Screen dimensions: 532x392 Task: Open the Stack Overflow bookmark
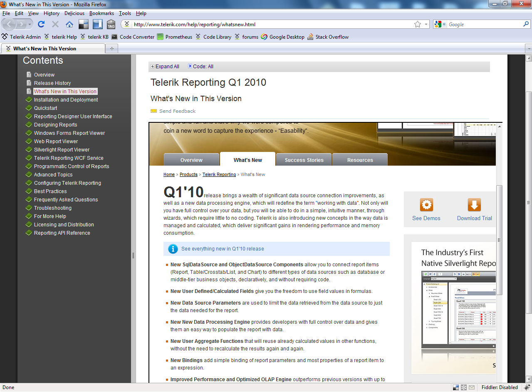tap(328, 37)
